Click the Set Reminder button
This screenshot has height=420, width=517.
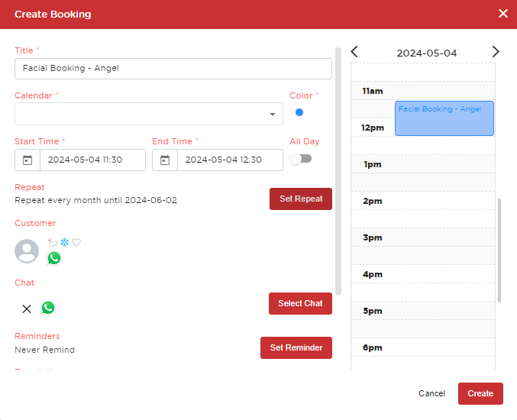point(296,347)
